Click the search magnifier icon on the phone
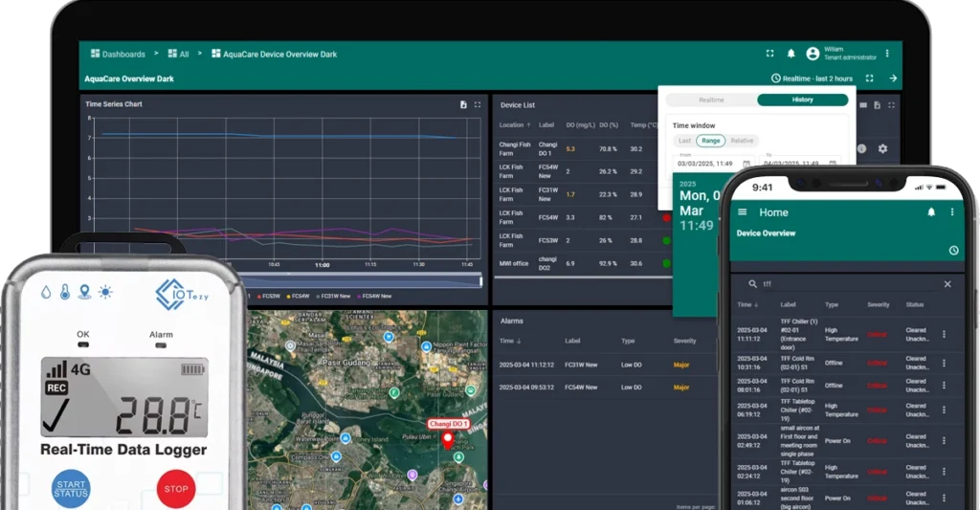 (752, 284)
